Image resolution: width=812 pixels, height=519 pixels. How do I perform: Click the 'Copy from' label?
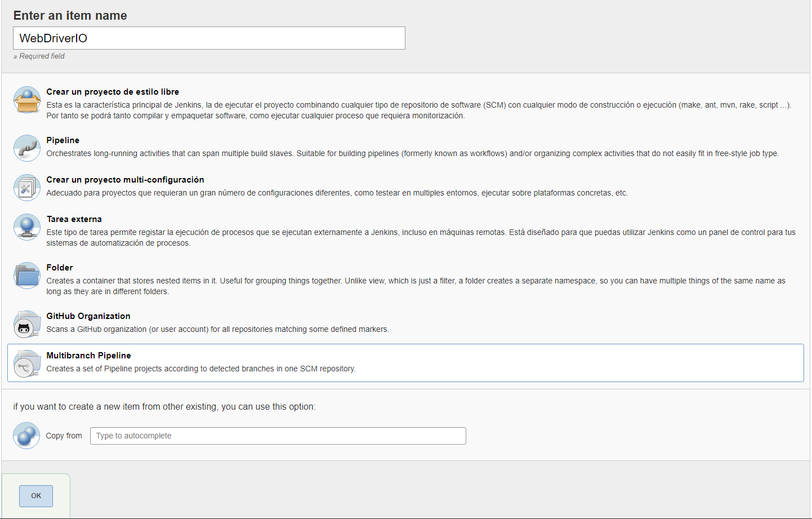[64, 436]
